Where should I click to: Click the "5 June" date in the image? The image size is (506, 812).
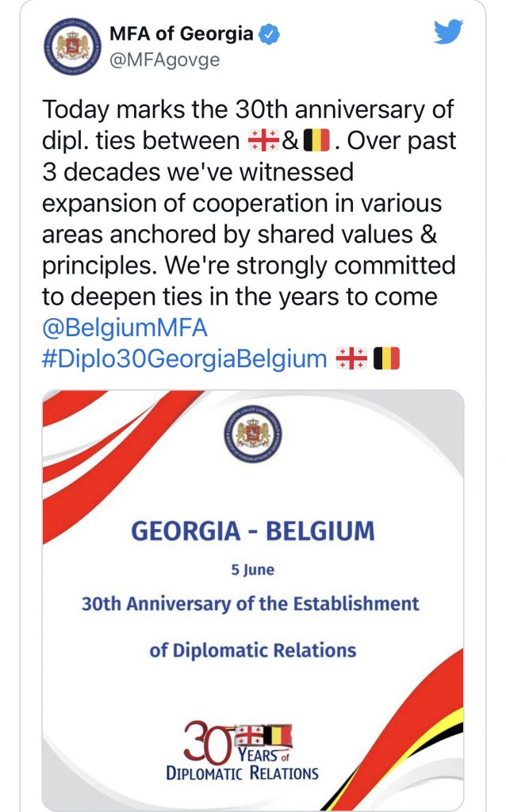[x=253, y=569]
